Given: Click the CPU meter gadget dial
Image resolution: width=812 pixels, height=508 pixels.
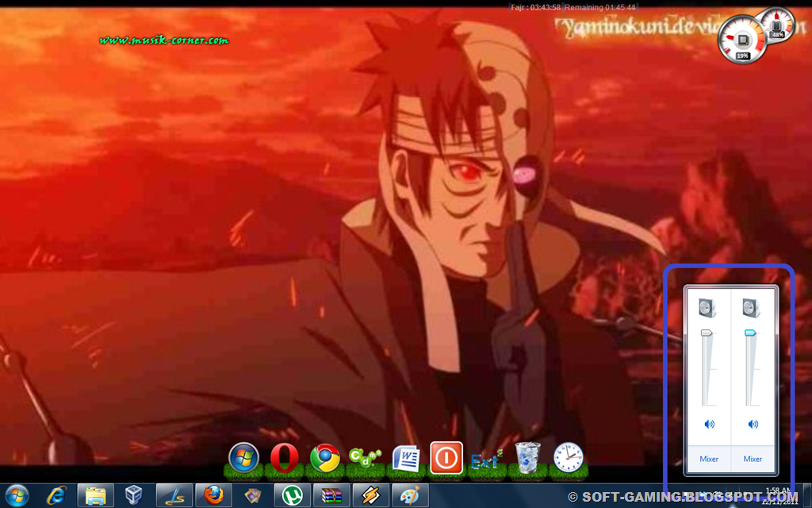Looking at the screenshot, I should coord(742,39).
